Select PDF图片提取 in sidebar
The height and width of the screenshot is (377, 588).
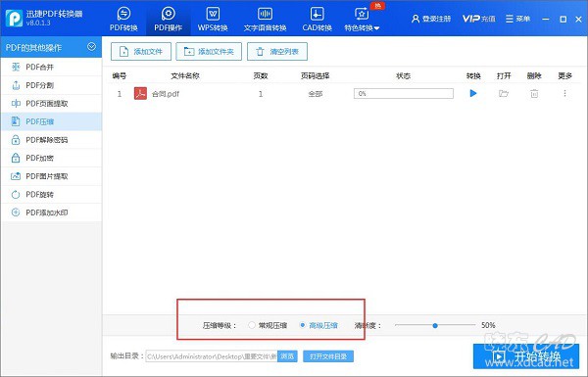51,176
